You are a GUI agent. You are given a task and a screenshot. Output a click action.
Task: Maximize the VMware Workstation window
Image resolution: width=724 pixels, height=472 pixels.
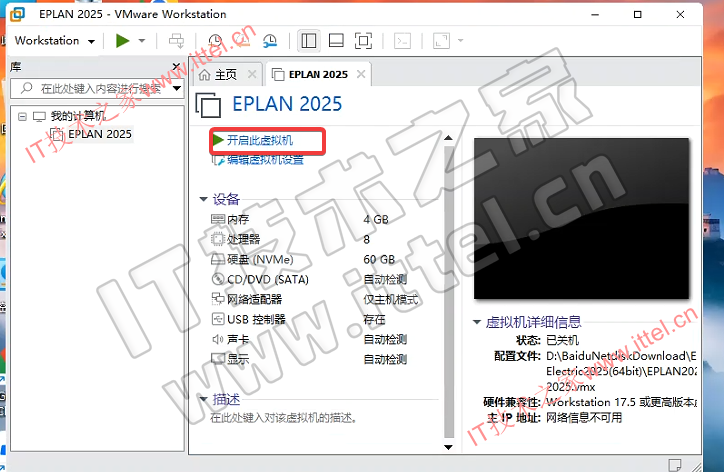[x=638, y=14]
